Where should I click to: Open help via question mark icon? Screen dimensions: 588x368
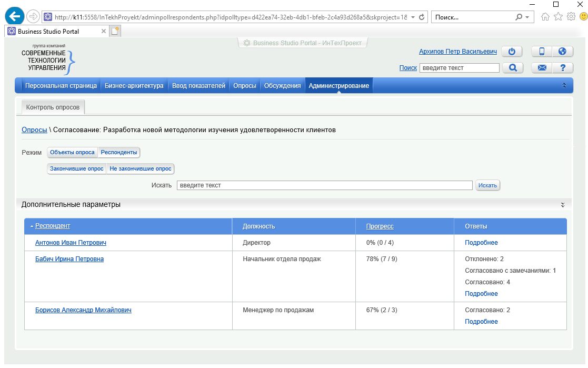[562, 68]
